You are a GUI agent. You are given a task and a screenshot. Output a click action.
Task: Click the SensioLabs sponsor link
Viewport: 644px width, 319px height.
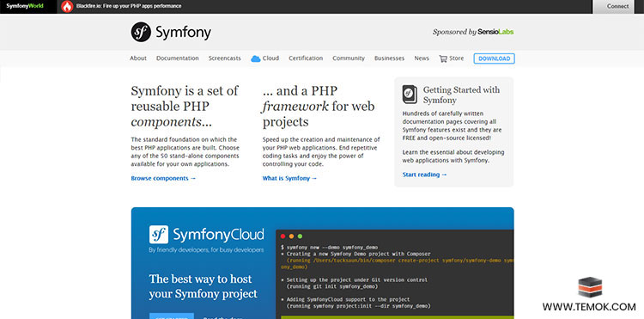point(495,32)
